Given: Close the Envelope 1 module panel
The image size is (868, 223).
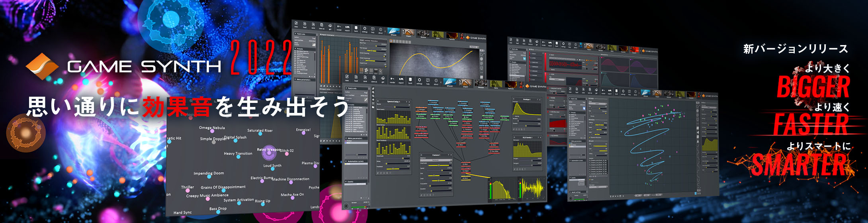Looking at the screenshot, I should pyautogui.click(x=540, y=99).
